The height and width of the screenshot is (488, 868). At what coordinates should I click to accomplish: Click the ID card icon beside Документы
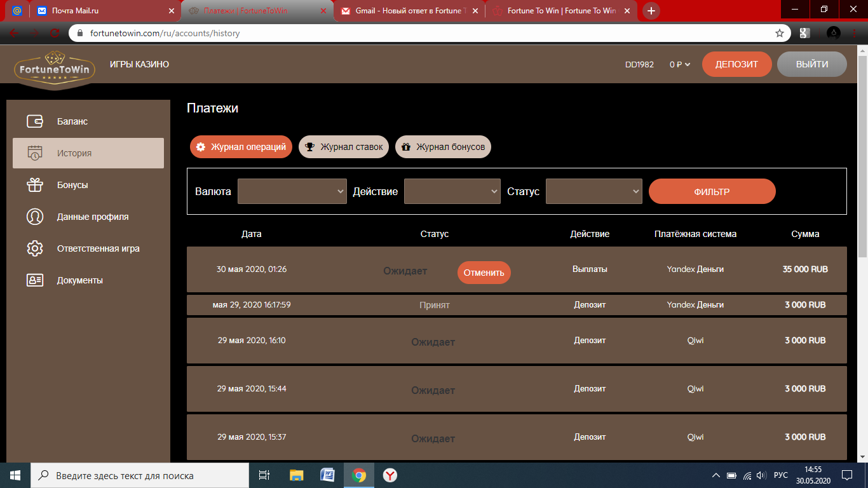pyautogui.click(x=34, y=280)
